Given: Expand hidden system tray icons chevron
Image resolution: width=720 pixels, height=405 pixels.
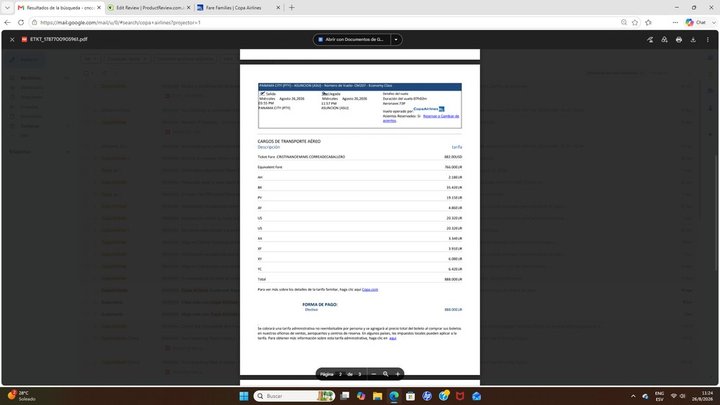Looking at the screenshot, I should (x=633, y=396).
